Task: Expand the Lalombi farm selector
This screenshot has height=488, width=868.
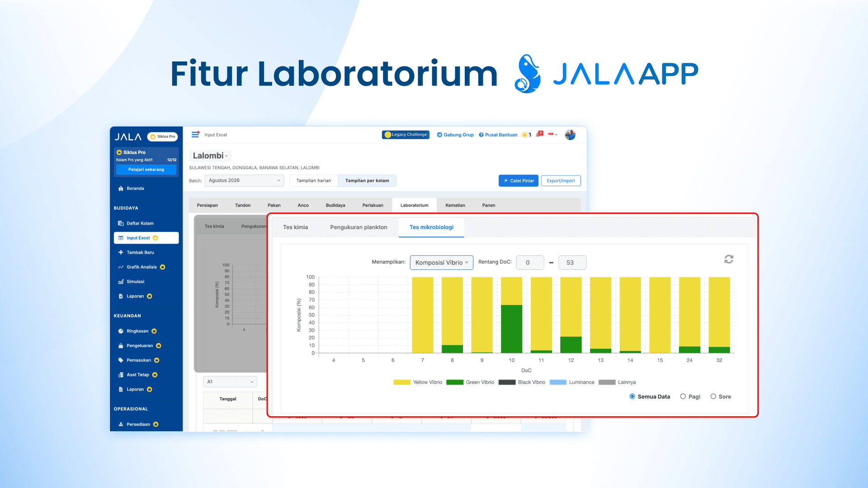Action: [210, 156]
